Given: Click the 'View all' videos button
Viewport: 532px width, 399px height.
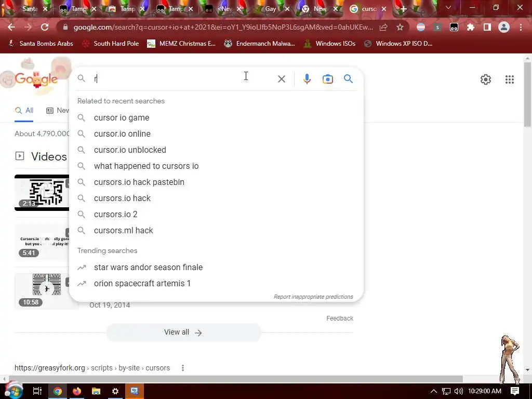Looking at the screenshot, I should [x=183, y=332].
